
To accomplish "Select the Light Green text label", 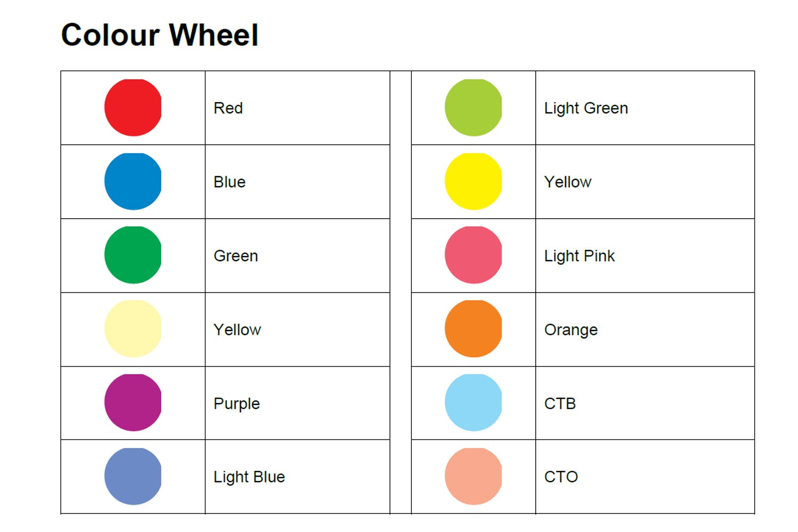I will click(x=586, y=108).
